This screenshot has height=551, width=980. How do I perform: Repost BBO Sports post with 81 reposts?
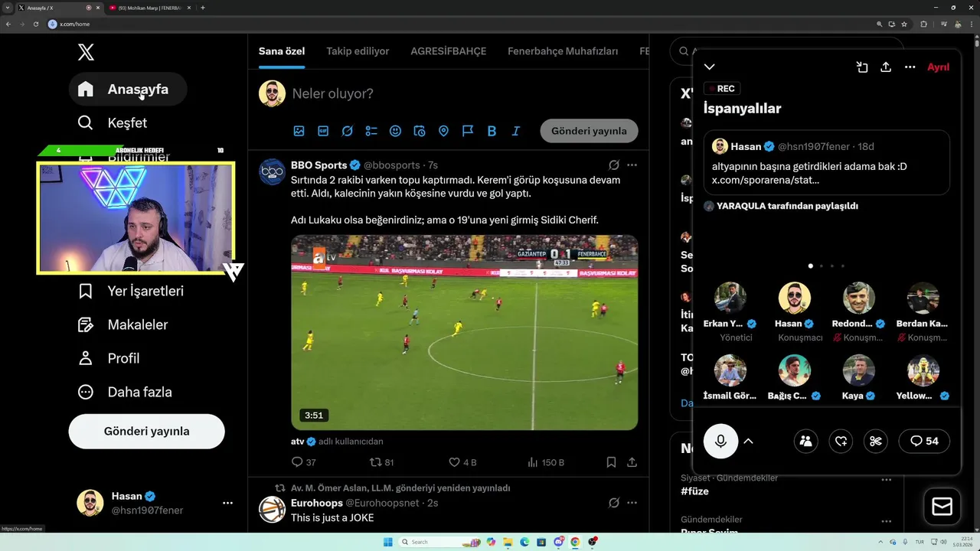click(382, 462)
